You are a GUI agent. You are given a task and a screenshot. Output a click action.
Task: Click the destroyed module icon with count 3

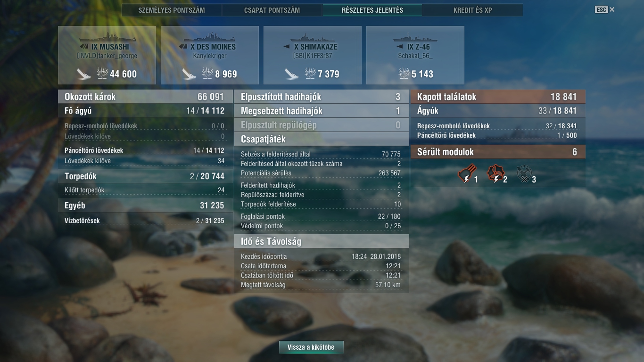[x=523, y=174]
